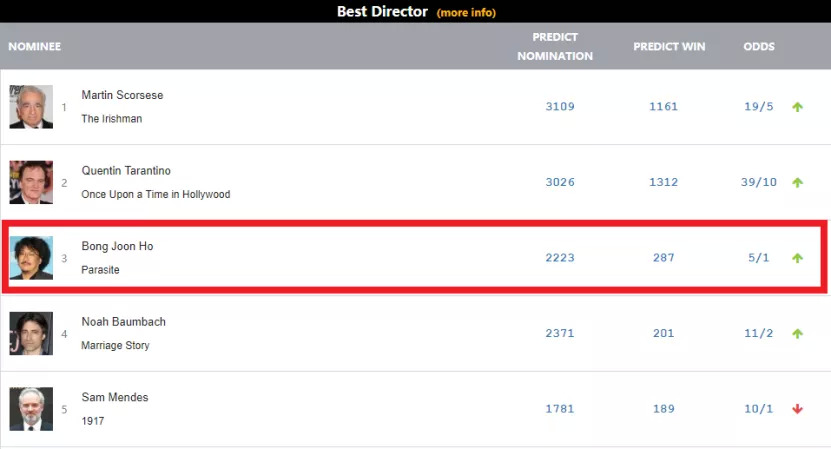
Task: Click the green up arrow for Quentin Tarantino
Action: pyautogui.click(x=797, y=183)
